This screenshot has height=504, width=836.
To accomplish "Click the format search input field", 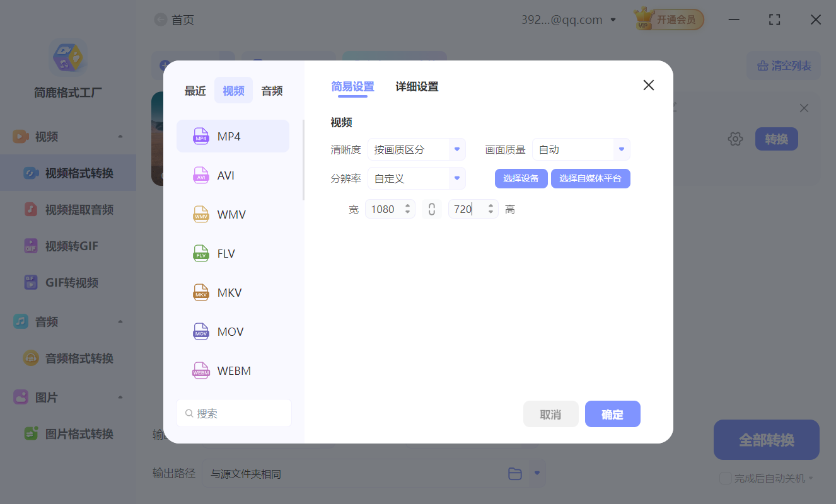I will pos(234,413).
